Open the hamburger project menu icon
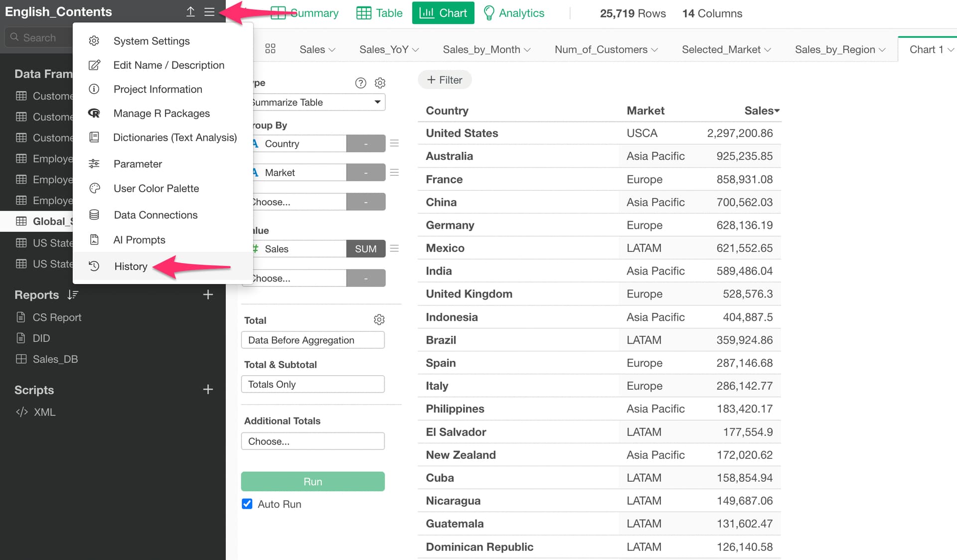This screenshot has width=957, height=560. pyautogui.click(x=209, y=12)
